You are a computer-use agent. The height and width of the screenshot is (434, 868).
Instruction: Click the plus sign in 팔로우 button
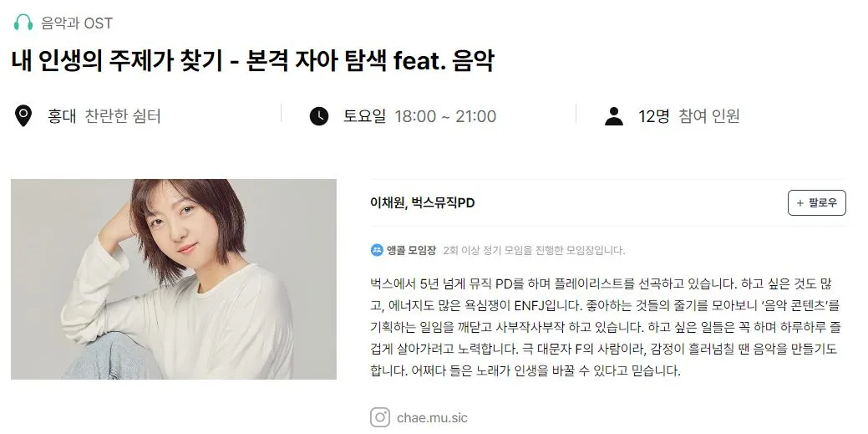click(x=799, y=203)
